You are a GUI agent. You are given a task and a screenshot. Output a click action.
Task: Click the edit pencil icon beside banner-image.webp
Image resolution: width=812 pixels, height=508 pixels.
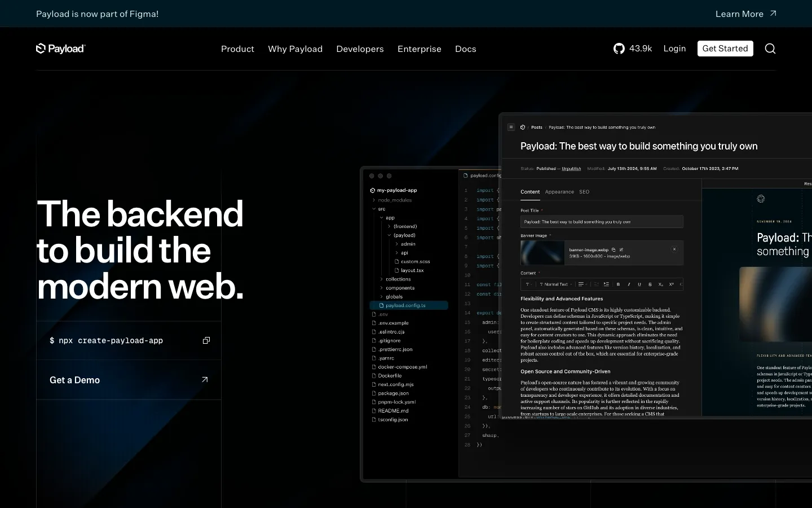621,249
